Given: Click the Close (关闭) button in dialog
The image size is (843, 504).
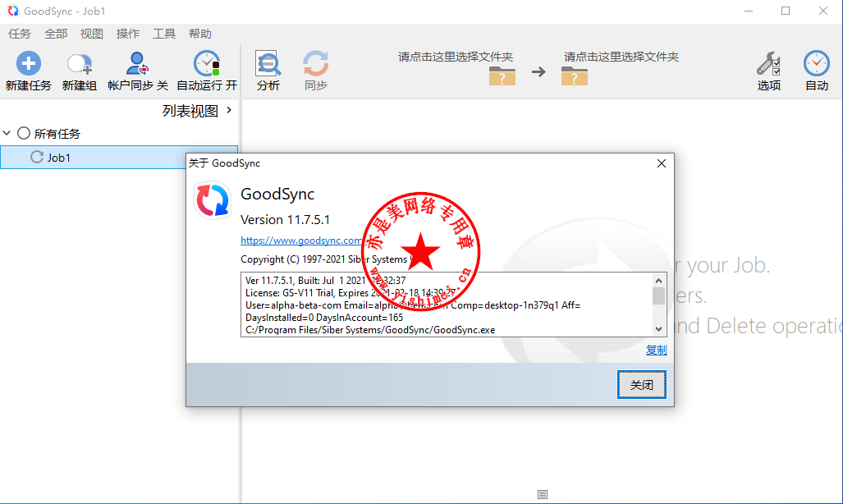Looking at the screenshot, I should pyautogui.click(x=641, y=385).
